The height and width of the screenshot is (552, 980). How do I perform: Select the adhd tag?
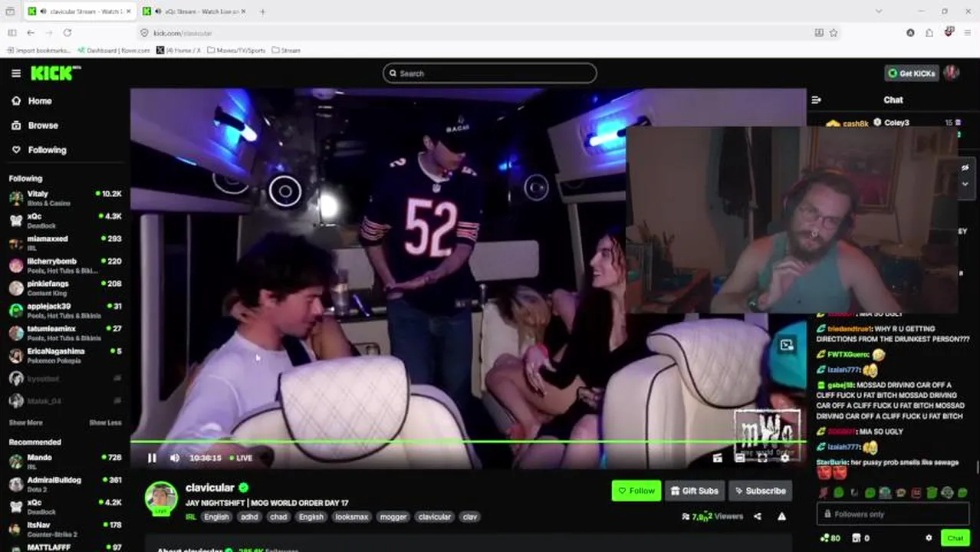[x=249, y=517]
